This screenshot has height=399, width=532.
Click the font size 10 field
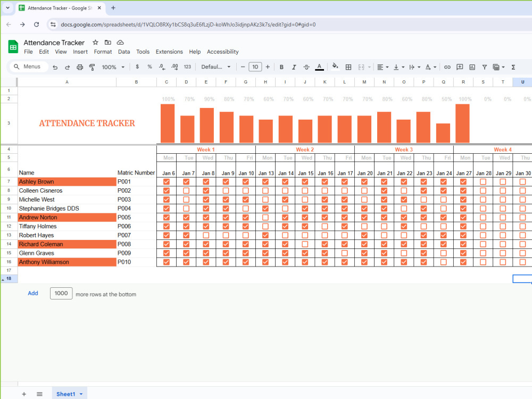point(255,67)
